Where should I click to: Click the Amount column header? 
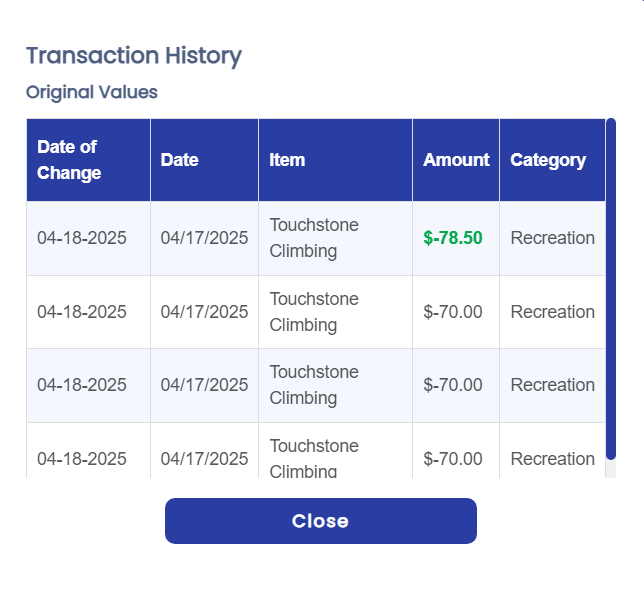click(x=456, y=160)
